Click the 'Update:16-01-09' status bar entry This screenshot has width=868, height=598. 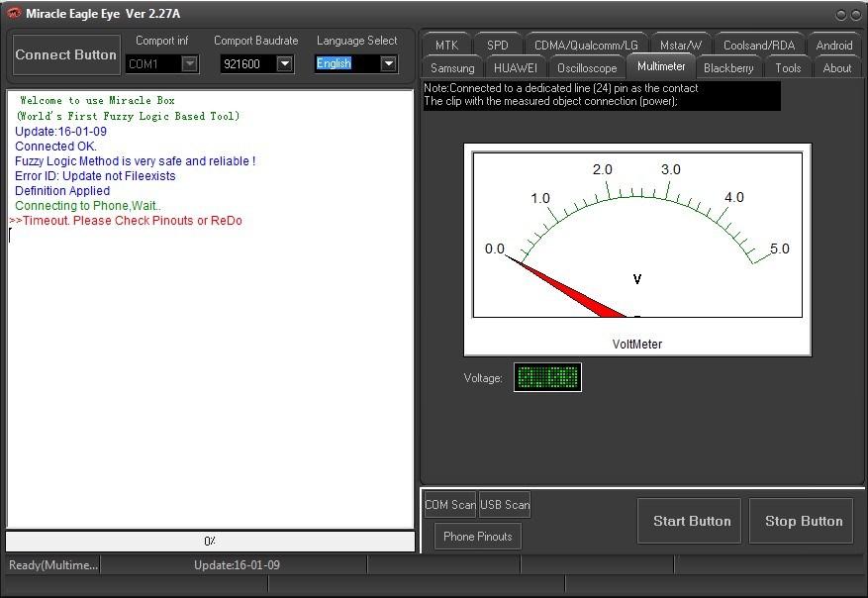click(x=237, y=565)
